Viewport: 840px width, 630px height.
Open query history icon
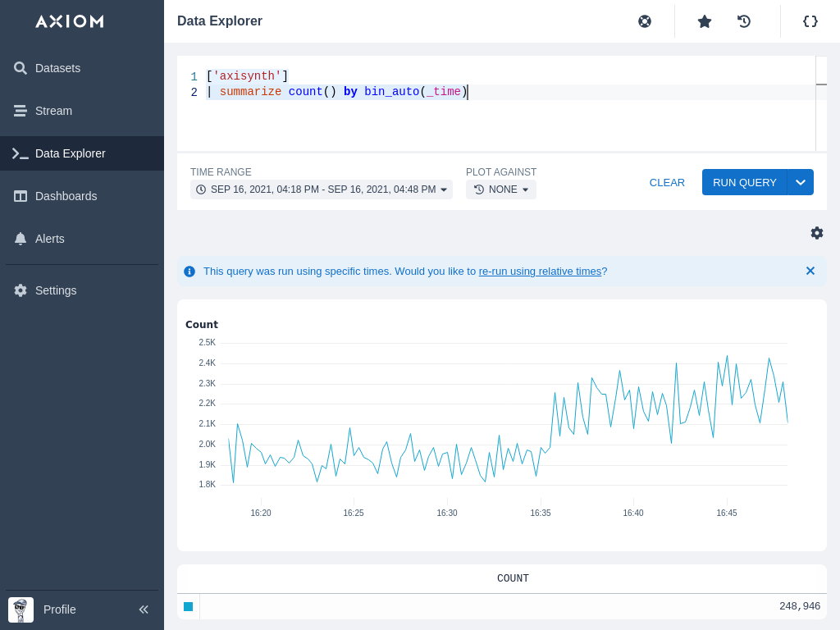[x=744, y=21]
